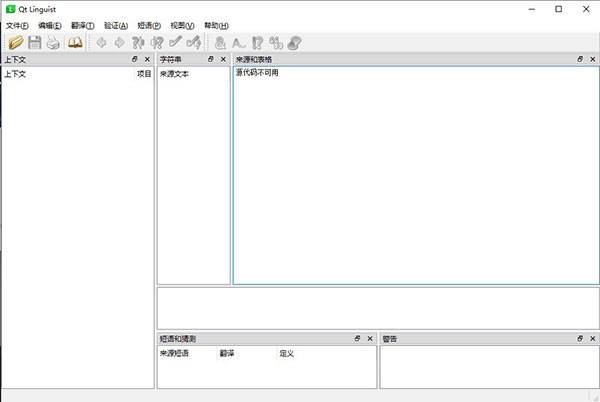Float the 字符串 panel
This screenshot has height=402, width=600.
tap(211, 59)
